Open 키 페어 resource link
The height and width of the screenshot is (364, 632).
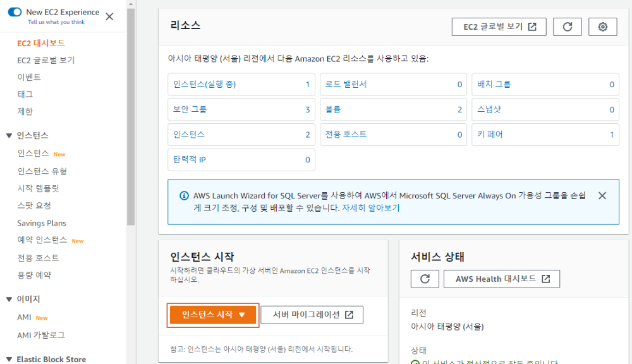click(x=490, y=134)
